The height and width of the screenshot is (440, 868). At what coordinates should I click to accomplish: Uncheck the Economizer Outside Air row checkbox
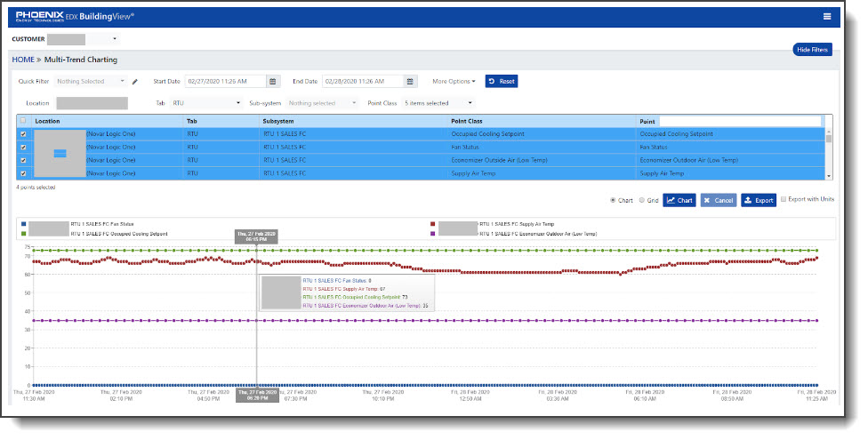click(x=23, y=161)
